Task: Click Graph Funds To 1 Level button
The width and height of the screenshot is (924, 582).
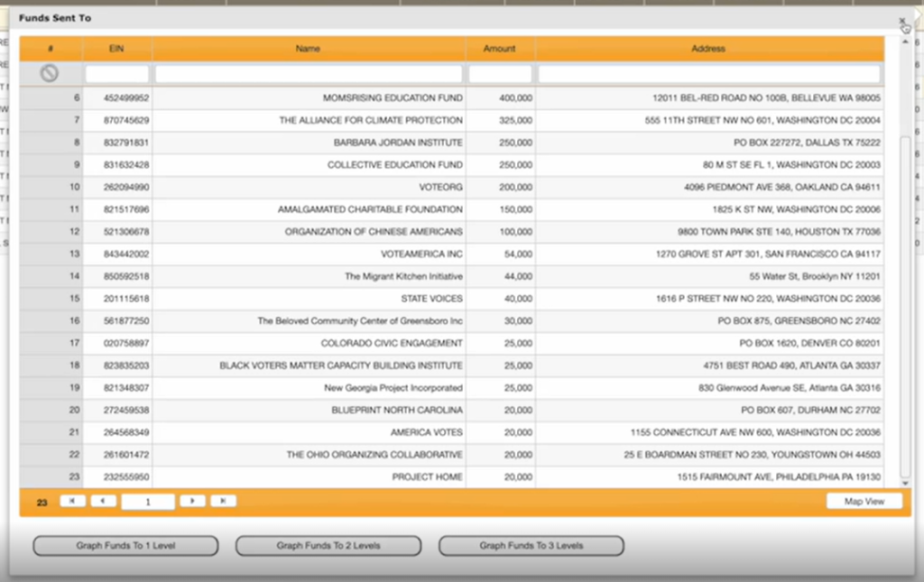Action: click(125, 546)
